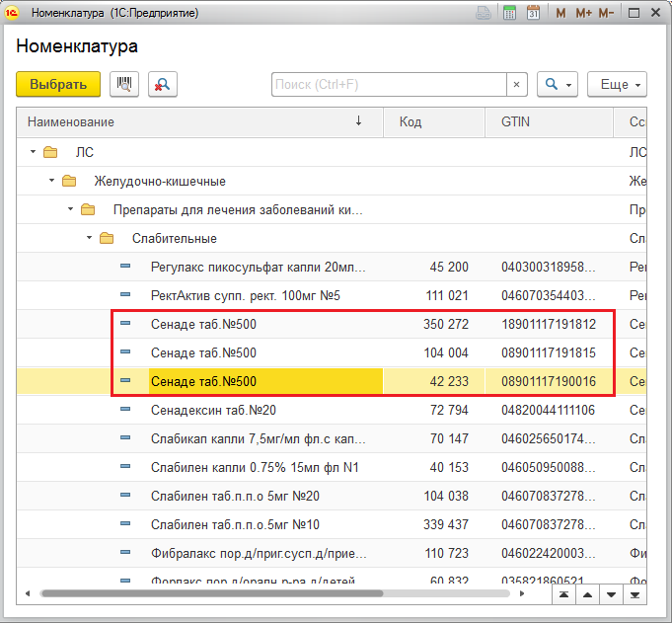The width and height of the screenshot is (672, 624).
Task: Collapse the Слабительные folder
Action: [90, 239]
